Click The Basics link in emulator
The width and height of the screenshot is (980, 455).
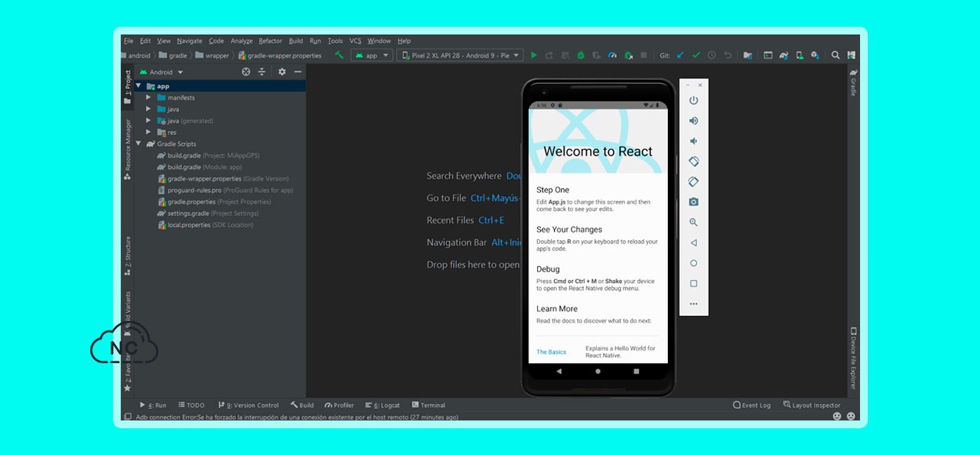551,352
